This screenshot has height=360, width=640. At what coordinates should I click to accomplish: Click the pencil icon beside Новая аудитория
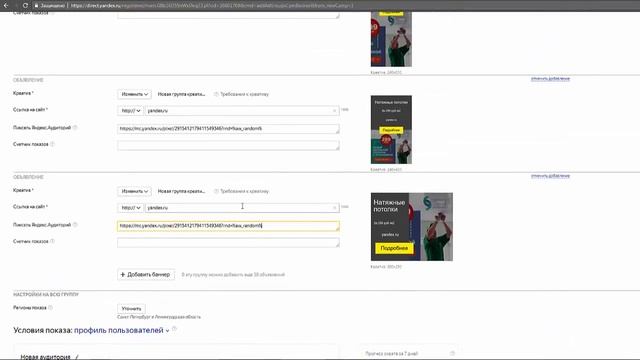click(x=77, y=357)
